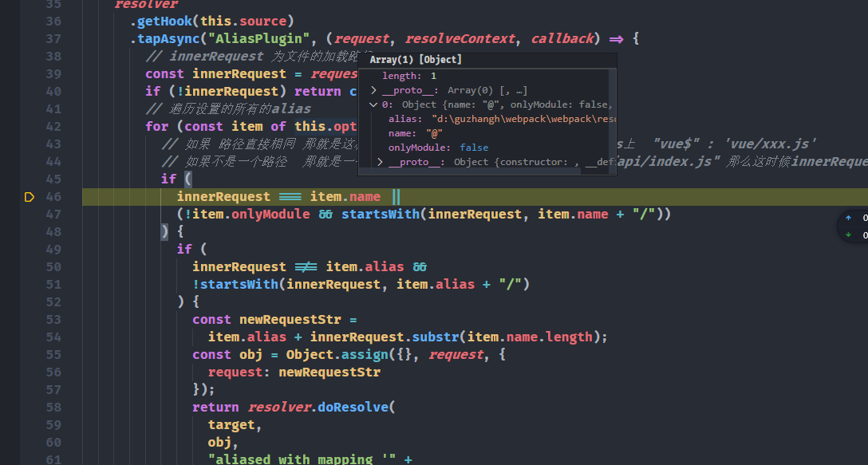Viewport: 868px width, 465px height.
Task: Expand the __proto__ Array(0) entry
Action: (x=374, y=90)
